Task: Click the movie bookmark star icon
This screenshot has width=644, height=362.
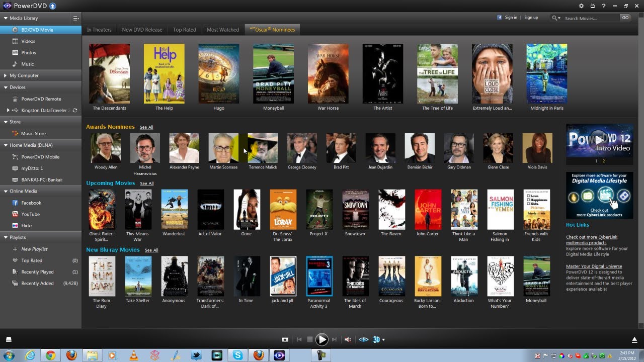Action: (285, 340)
